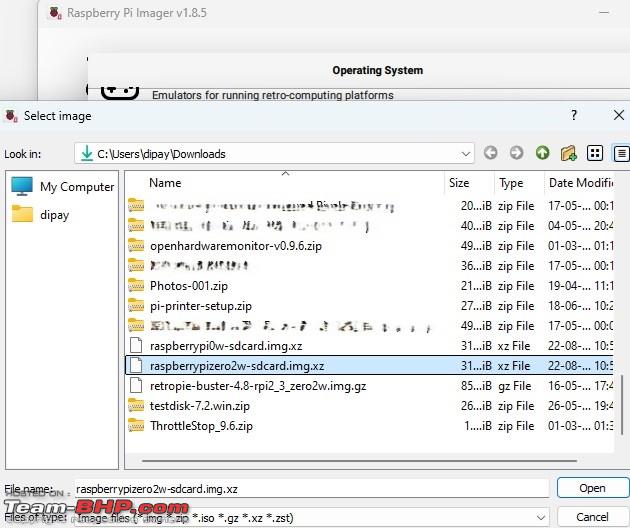
Task: Create a new folder using folder-plus icon
Action: point(569,153)
